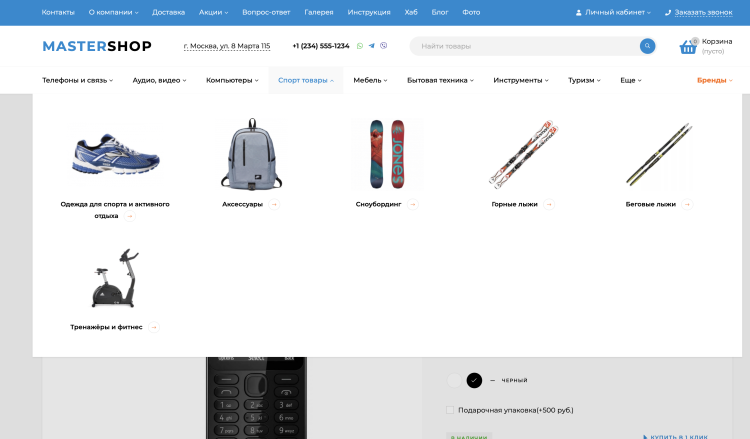750x439 pixels.
Task: Open the cross-country skis category image
Action: click(x=660, y=154)
